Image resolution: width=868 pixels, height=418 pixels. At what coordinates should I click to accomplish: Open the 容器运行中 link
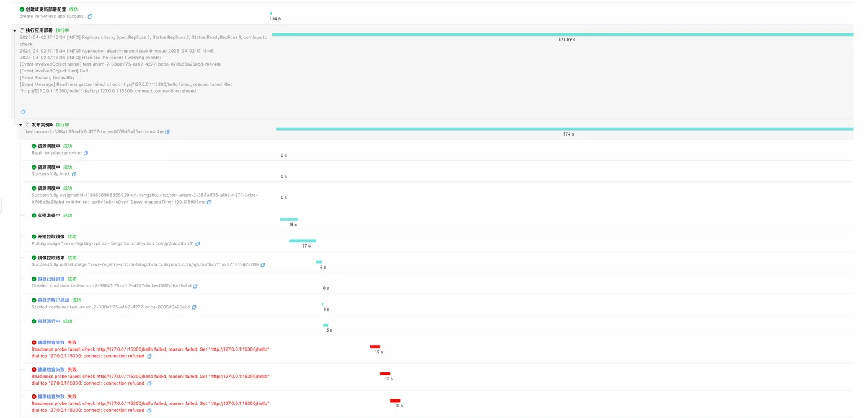(x=49, y=321)
